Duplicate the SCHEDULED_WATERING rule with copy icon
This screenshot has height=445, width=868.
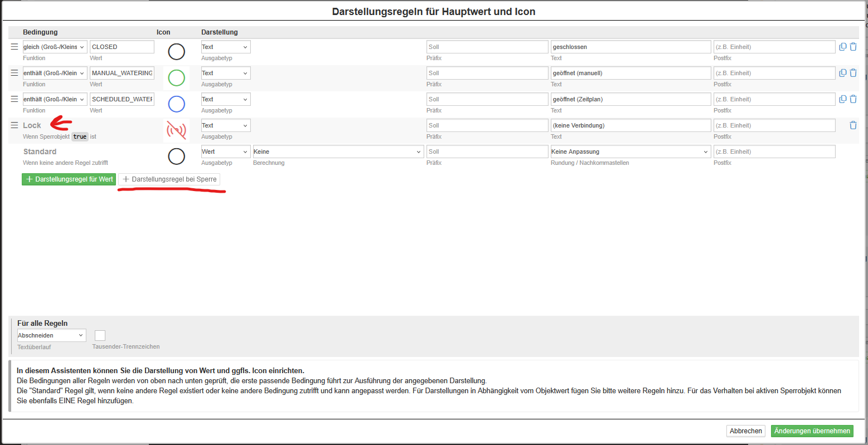tap(842, 99)
